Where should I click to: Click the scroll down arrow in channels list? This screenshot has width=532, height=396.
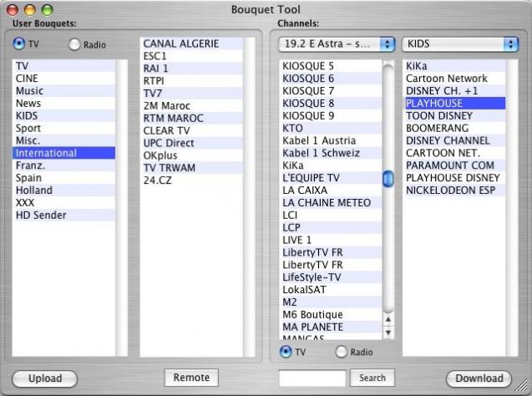pos(388,333)
